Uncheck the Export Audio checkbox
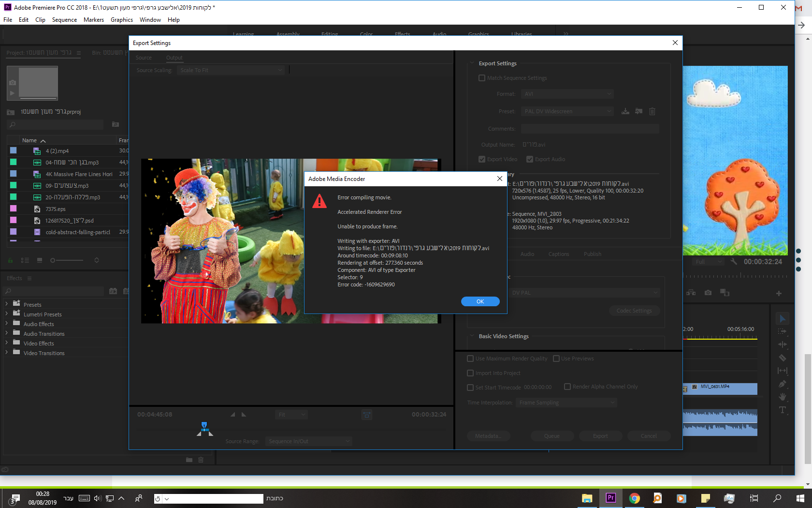812x508 pixels. (530, 159)
